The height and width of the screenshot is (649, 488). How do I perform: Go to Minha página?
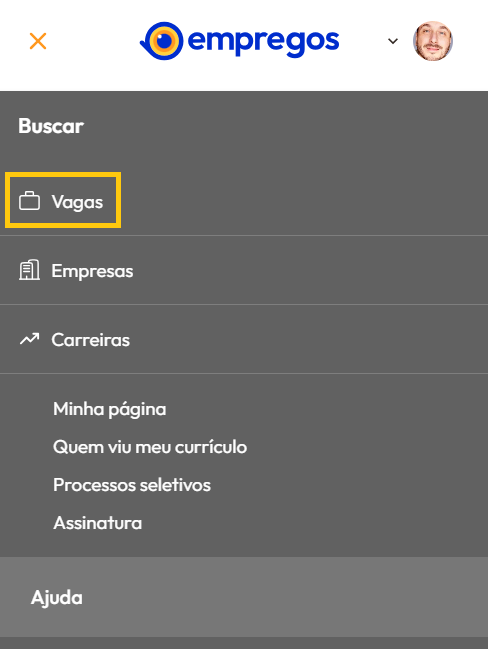[x=110, y=409]
